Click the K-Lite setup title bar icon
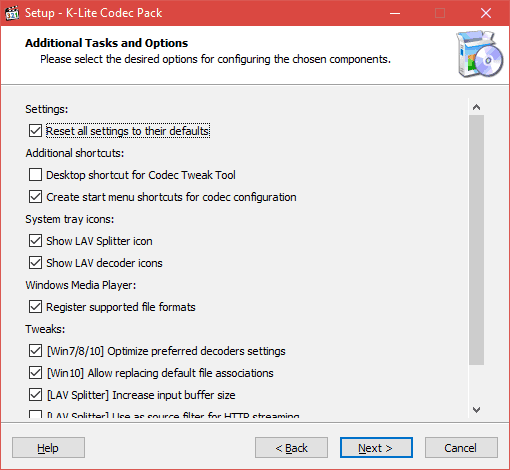Viewport: 510px width, 470px height. pyautogui.click(x=12, y=13)
